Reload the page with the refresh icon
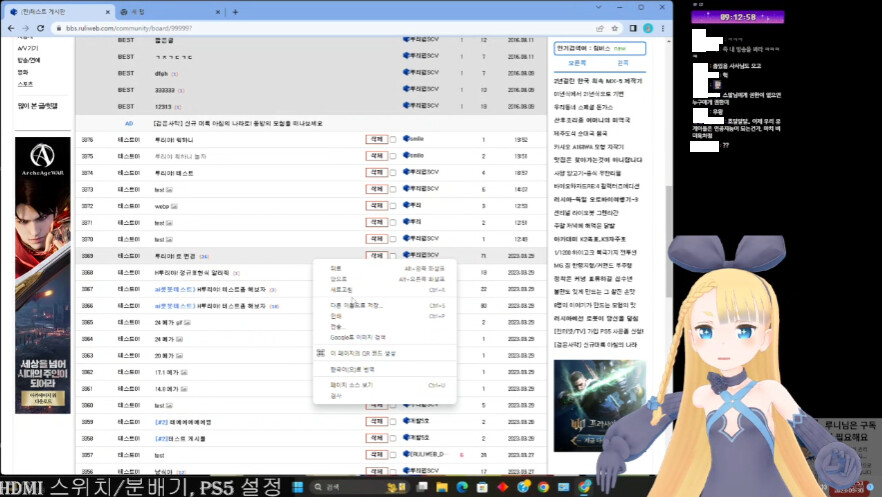Screen dimensions: 882x497 pyautogui.click(x=40, y=28)
